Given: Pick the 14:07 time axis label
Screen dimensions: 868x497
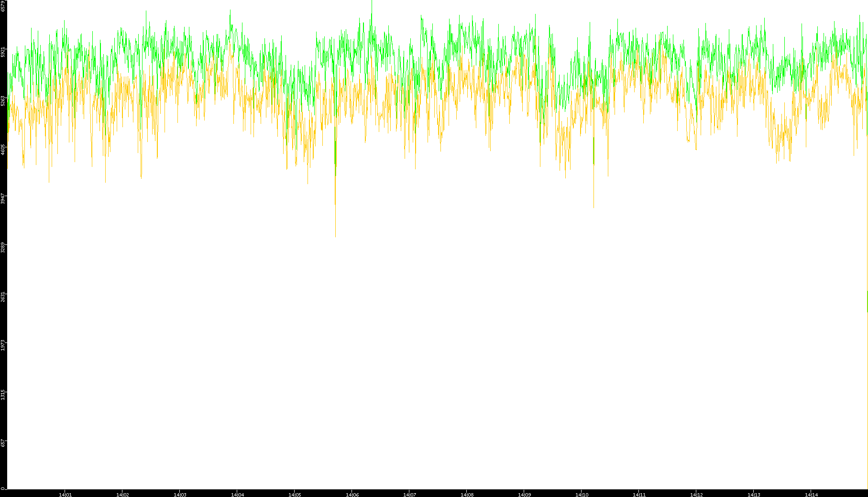Looking at the screenshot, I should point(409,495).
